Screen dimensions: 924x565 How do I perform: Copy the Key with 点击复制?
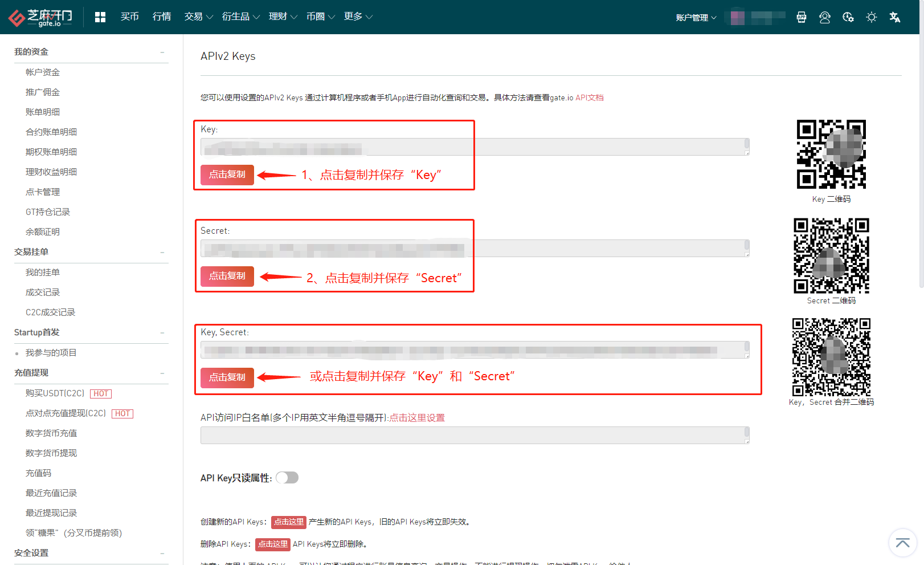pyautogui.click(x=227, y=174)
